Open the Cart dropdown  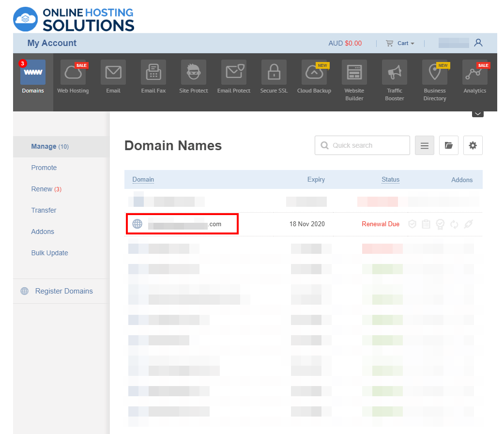tap(400, 43)
